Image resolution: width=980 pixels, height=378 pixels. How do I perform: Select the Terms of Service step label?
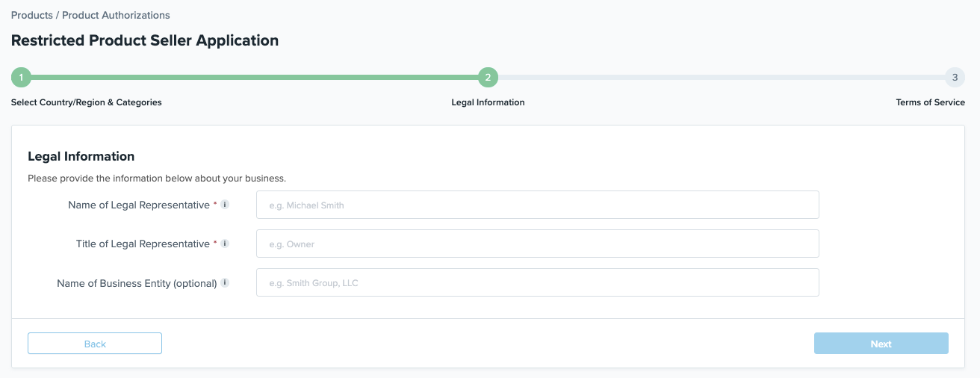point(930,102)
